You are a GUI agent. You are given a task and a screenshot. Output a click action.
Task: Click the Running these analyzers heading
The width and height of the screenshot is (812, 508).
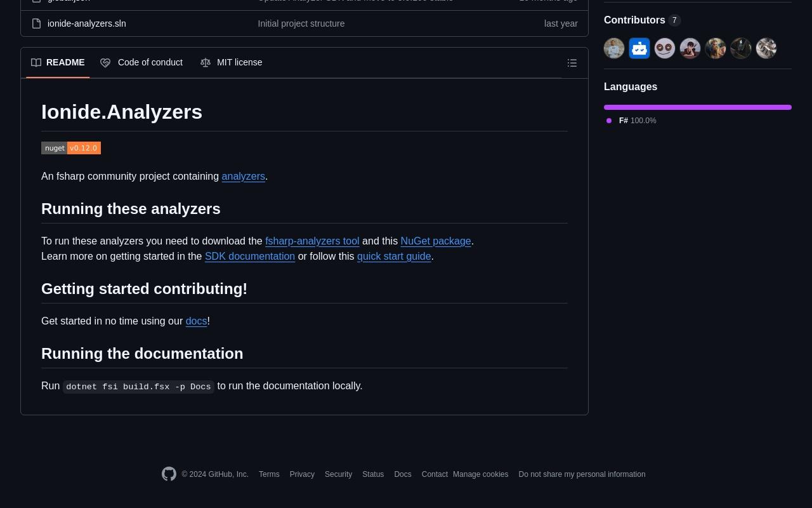[x=131, y=209]
